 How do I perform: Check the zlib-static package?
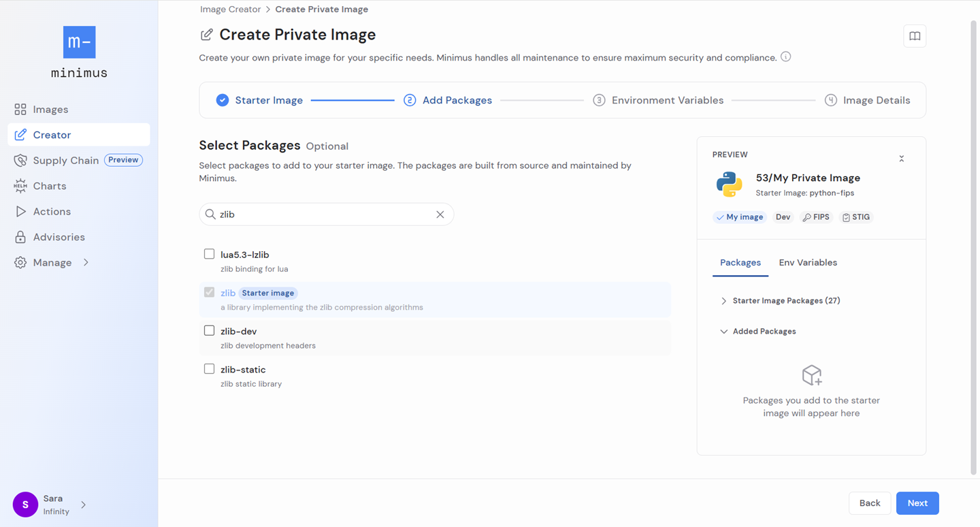209,368
